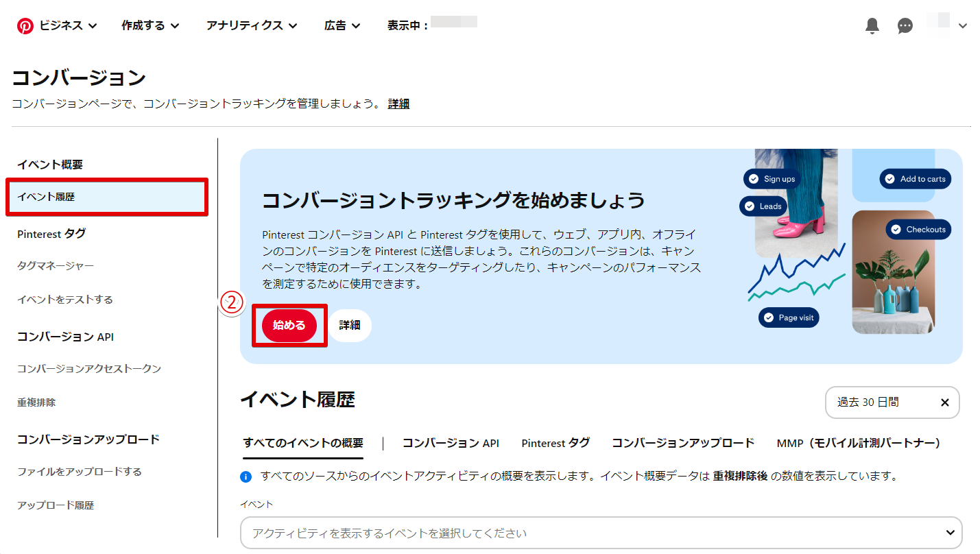Image resolution: width=980 pixels, height=554 pixels.
Task: Click the blue info icon
Action: coord(246,476)
